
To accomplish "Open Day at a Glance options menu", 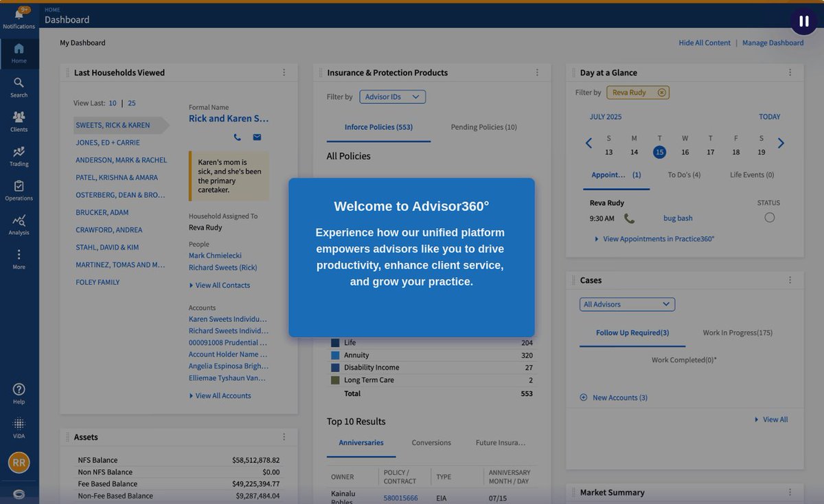I will click(790, 72).
